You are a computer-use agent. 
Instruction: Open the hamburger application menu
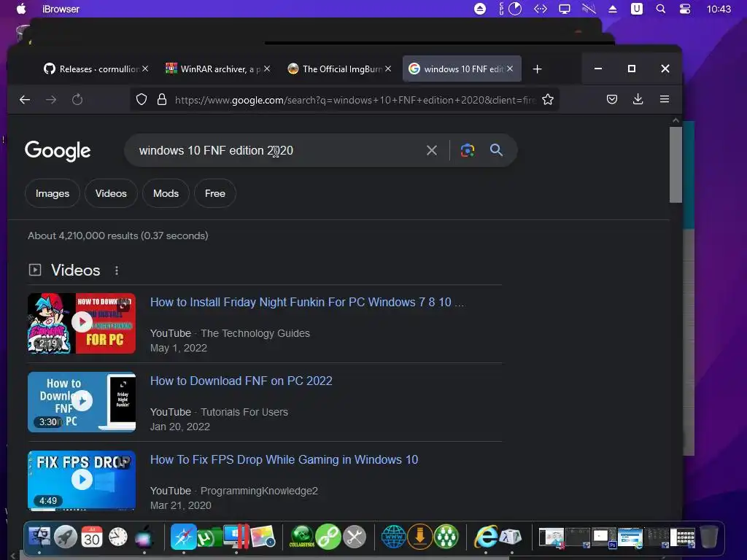point(665,99)
